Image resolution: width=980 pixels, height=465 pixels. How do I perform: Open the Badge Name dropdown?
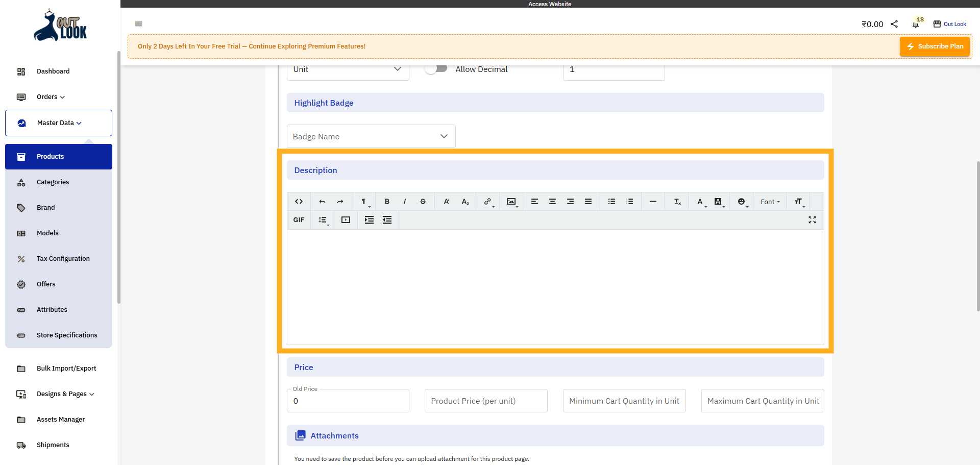coord(371,136)
